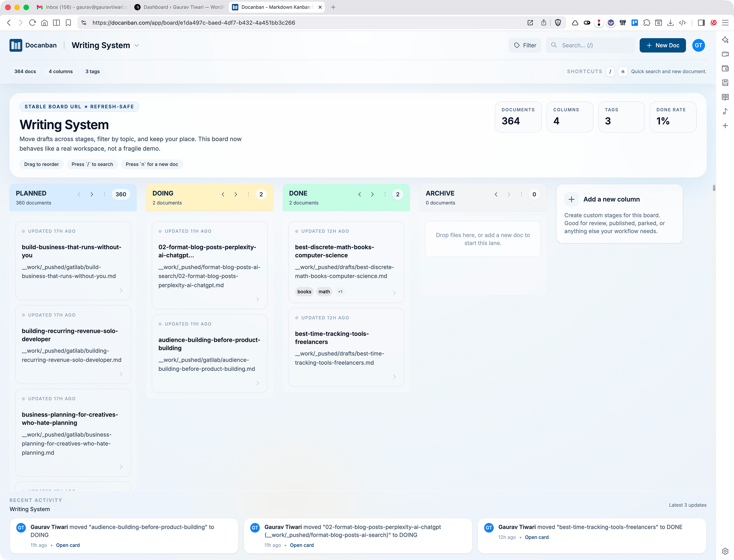Move the DONE column left with arrow
This screenshot has width=734, height=560.
click(x=359, y=194)
